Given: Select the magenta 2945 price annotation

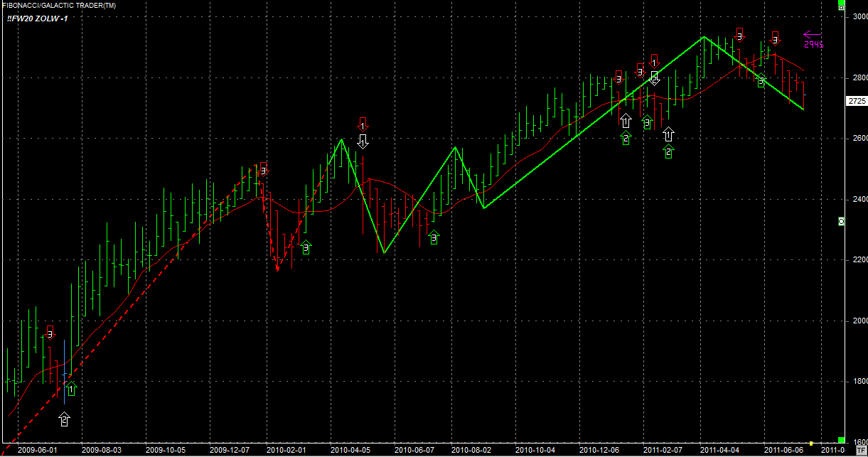Looking at the screenshot, I should pos(814,44).
